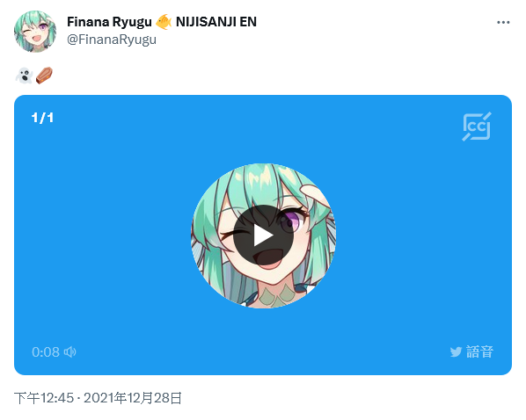
Task: Click the 1/1 clip counter
Action: (x=42, y=118)
